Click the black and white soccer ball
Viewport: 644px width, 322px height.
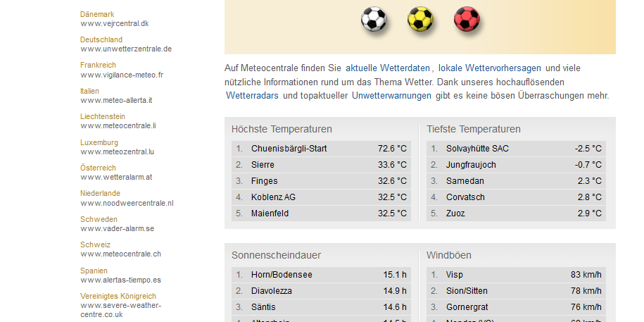click(374, 20)
